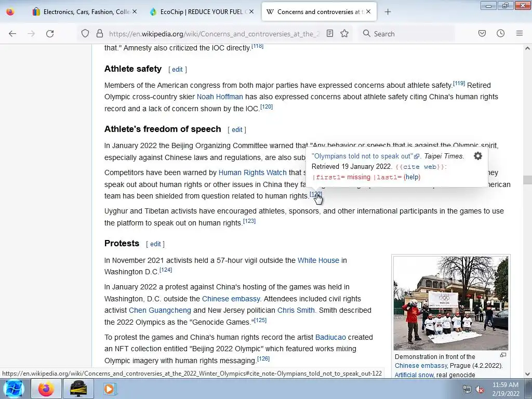532x399 pixels.
Task: Edit Athlete's freedom of speech section
Action: click(x=237, y=129)
